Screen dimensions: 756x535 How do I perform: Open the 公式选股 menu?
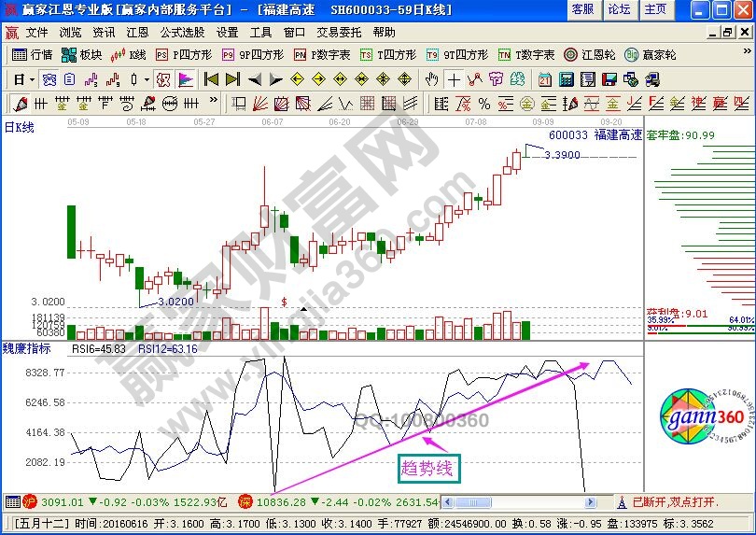[182, 32]
